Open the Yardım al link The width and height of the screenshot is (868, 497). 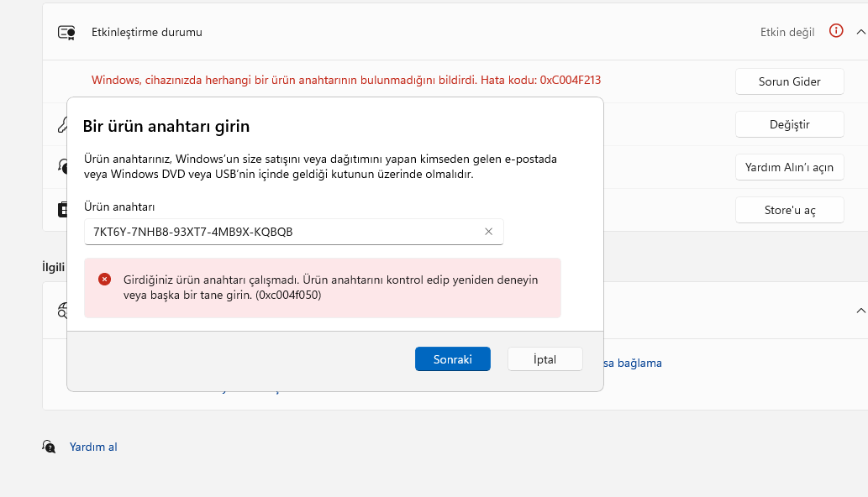93,447
